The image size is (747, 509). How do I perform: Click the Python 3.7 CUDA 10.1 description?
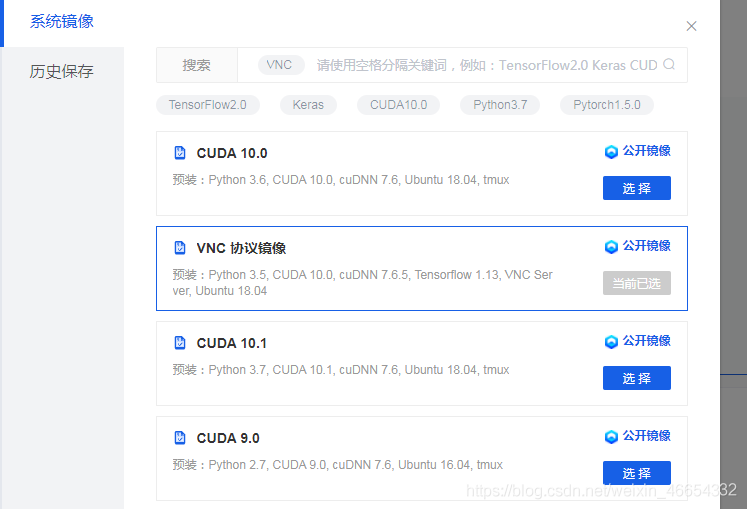341,370
